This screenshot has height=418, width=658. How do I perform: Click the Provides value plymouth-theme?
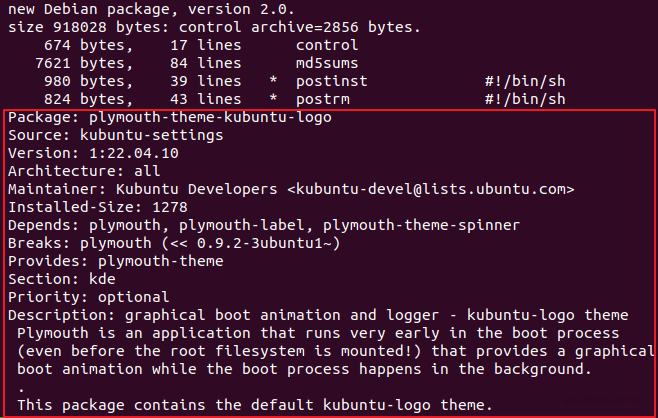pos(162,261)
